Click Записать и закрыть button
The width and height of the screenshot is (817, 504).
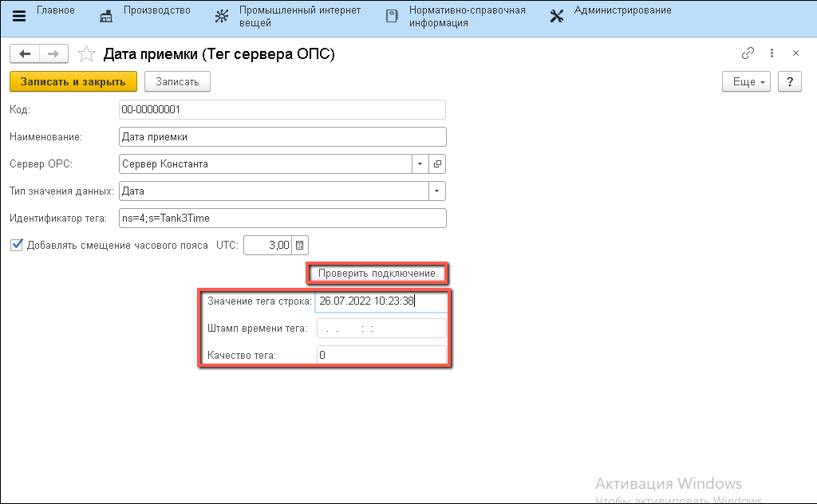click(x=73, y=81)
